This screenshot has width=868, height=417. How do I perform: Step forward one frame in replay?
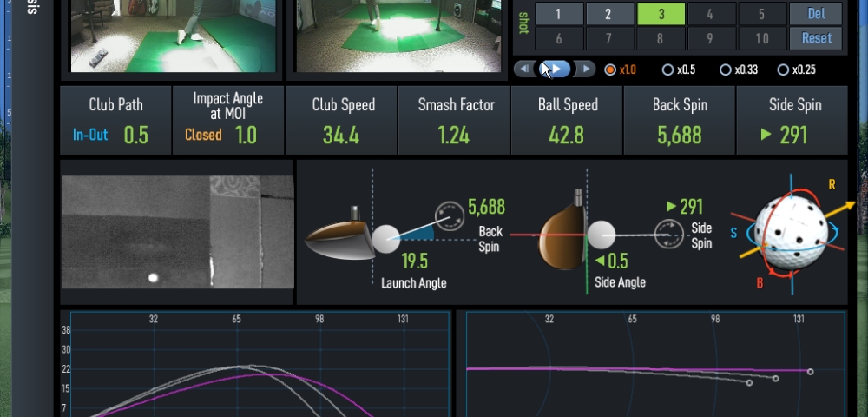586,69
